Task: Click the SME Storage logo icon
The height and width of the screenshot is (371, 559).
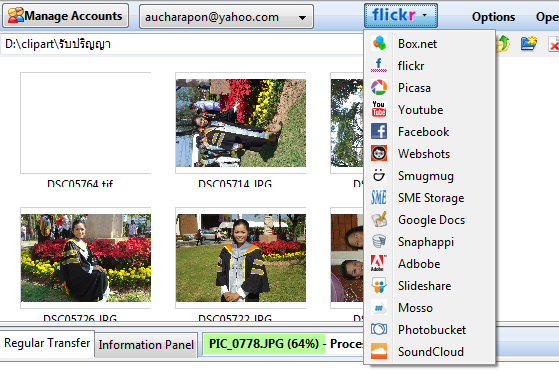Action: [x=379, y=197]
